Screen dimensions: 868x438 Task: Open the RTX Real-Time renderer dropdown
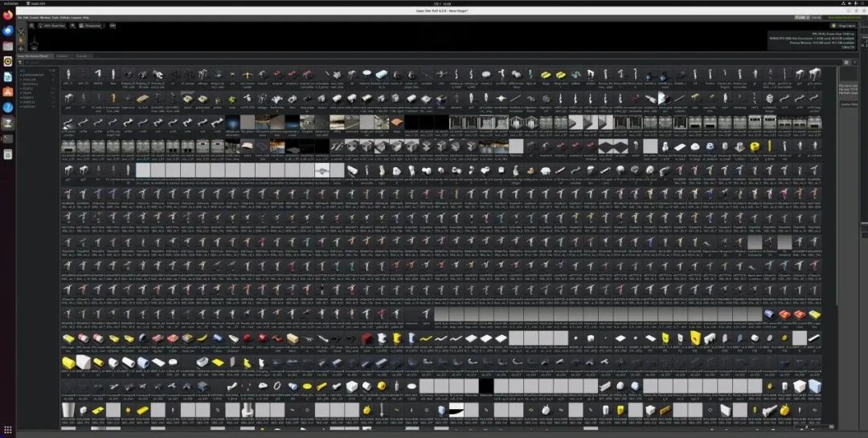point(52,26)
